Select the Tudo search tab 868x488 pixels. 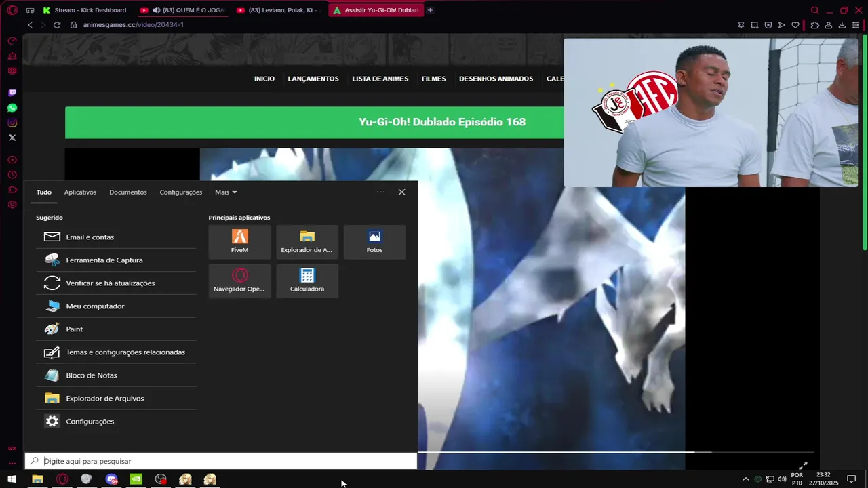(44, 192)
